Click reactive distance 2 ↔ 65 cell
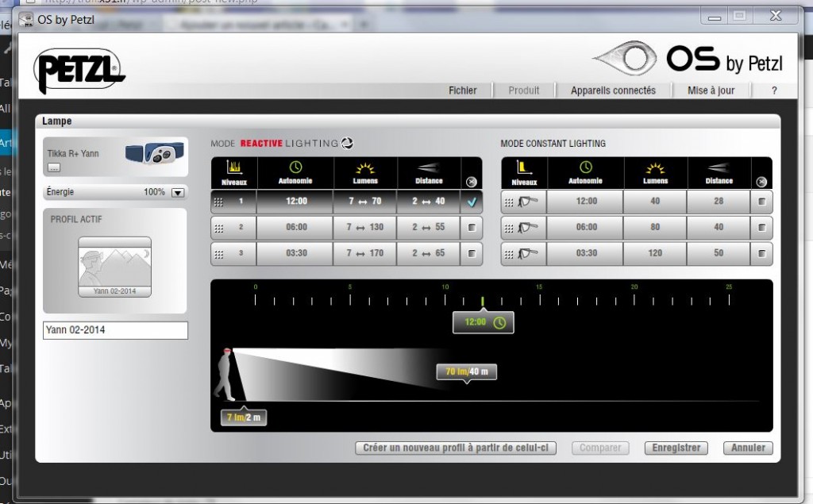This screenshot has width=813, height=504. click(428, 253)
